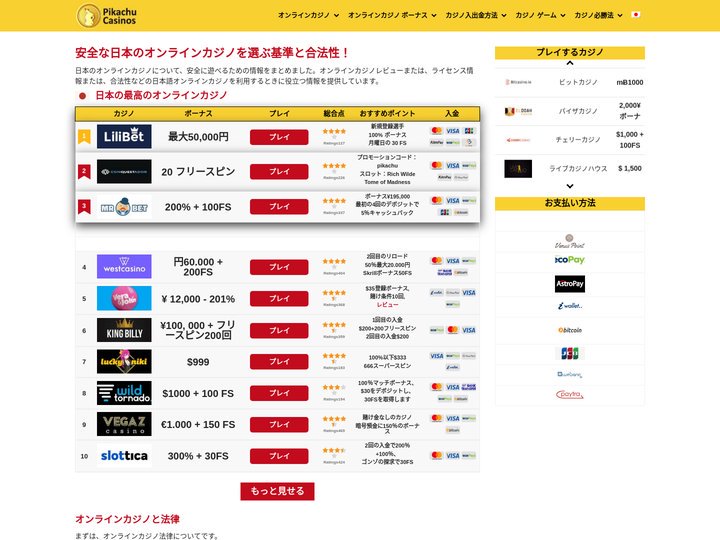Open the レビュー link in Vera & John row

click(387, 305)
